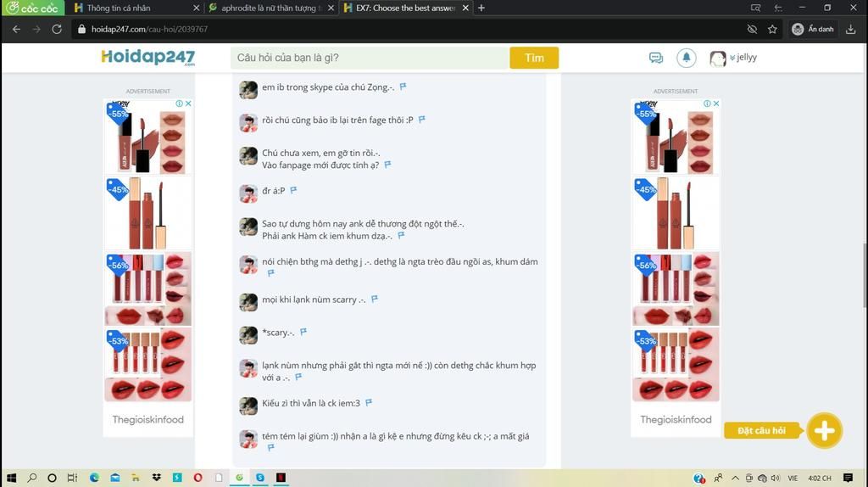868x487 pixels.
Task: Click the 'Câu hỏi của bạn là gì?' search field
Action: point(369,58)
